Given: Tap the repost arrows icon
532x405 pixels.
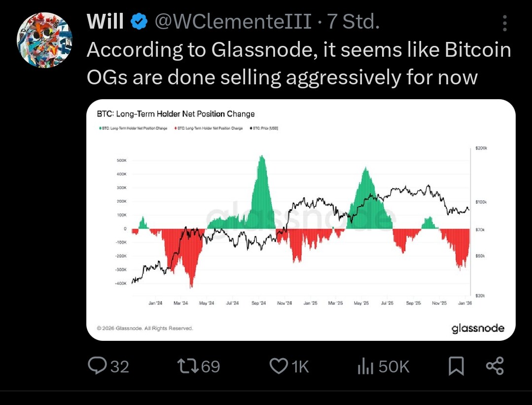Looking at the screenshot, I should tap(187, 366).
